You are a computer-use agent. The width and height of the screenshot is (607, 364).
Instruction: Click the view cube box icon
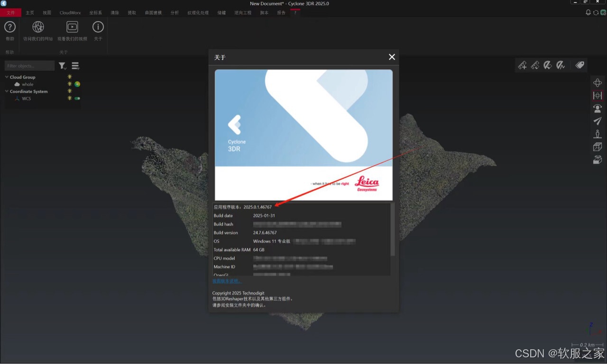pos(598,147)
